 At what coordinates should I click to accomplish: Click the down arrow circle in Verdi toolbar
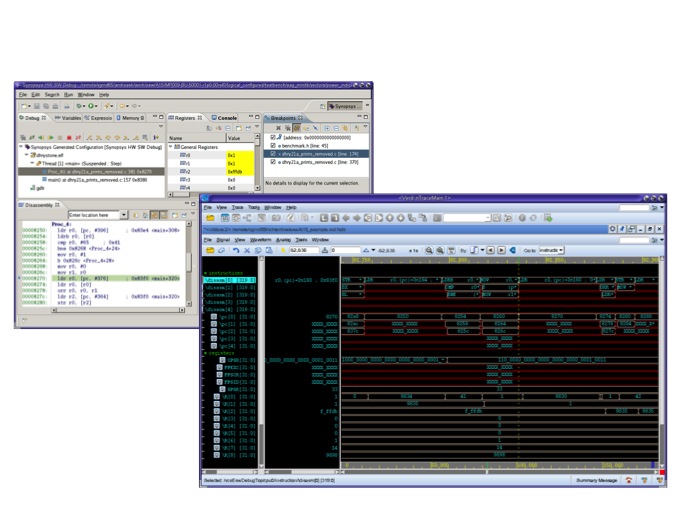[x=400, y=218]
